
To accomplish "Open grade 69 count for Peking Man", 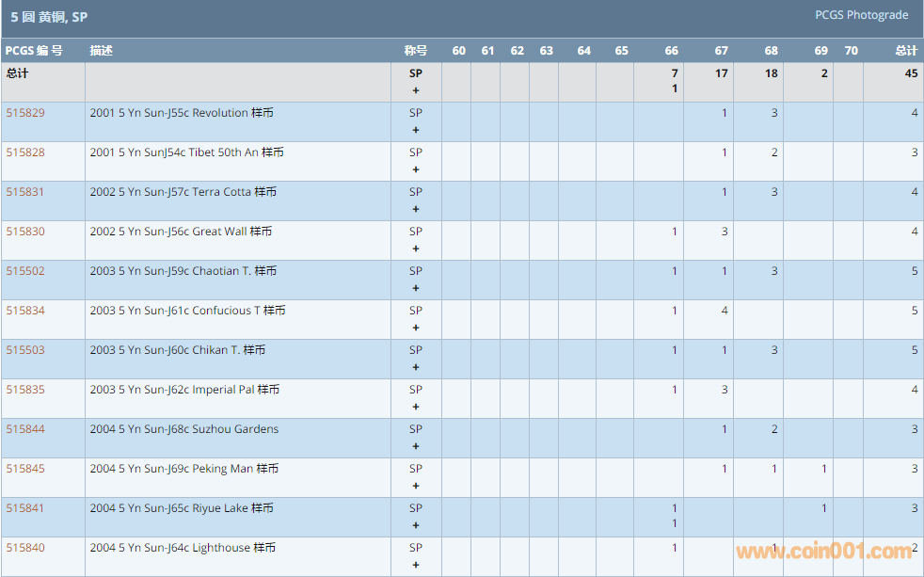I will click(824, 469).
